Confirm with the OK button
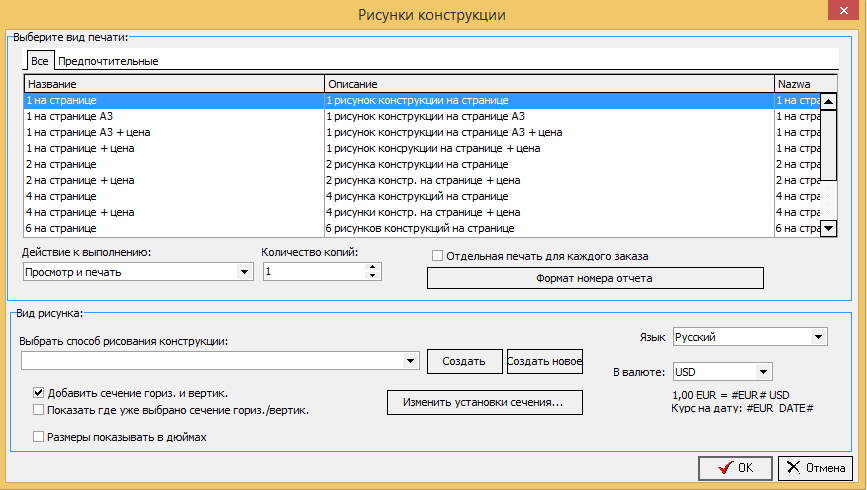Image resolution: width=867 pixels, height=490 pixels. point(735,468)
